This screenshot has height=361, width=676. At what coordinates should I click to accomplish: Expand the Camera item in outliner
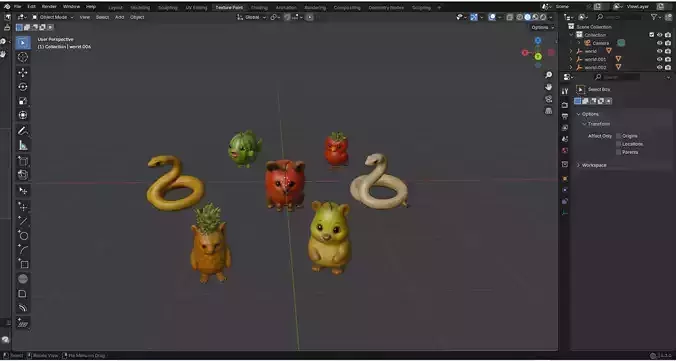(579, 43)
